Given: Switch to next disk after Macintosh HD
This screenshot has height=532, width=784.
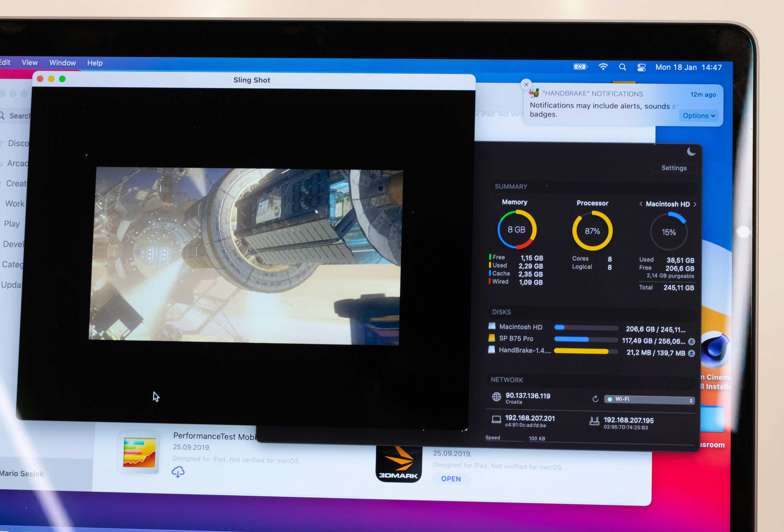Looking at the screenshot, I should pyautogui.click(x=695, y=204).
